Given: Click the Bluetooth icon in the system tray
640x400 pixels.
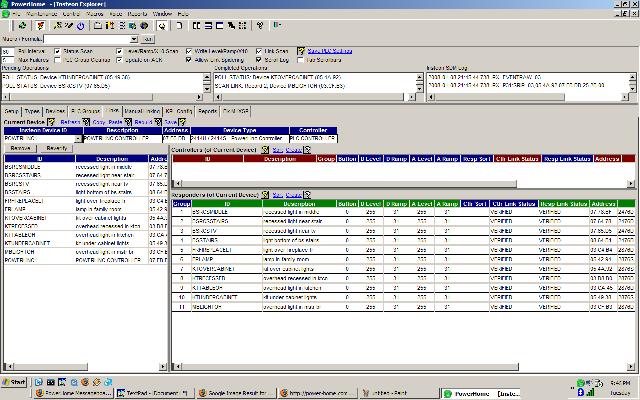Looking at the screenshot, I should click(581, 392).
